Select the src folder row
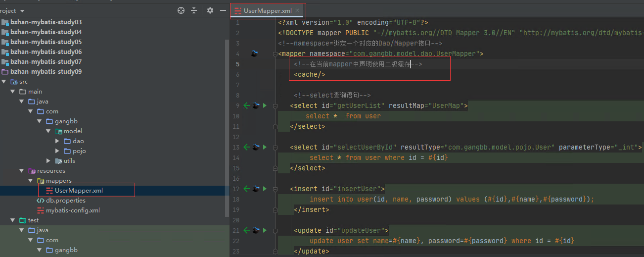The image size is (644, 257). click(114, 82)
